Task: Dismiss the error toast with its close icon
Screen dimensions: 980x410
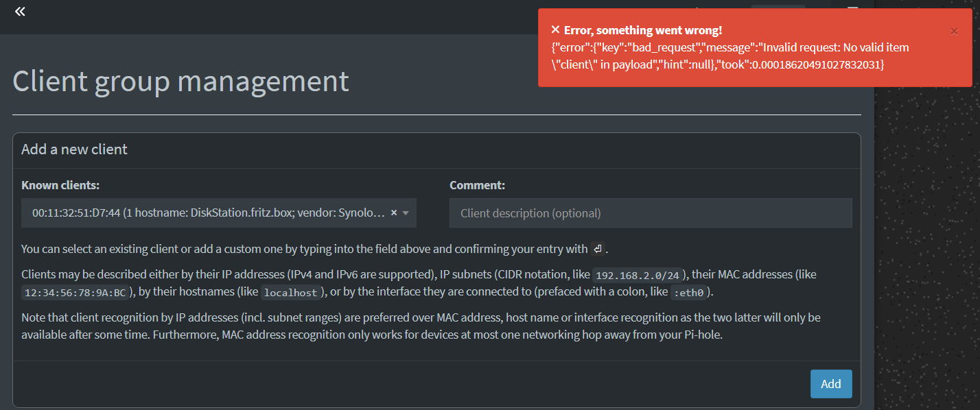Action: coord(954,31)
